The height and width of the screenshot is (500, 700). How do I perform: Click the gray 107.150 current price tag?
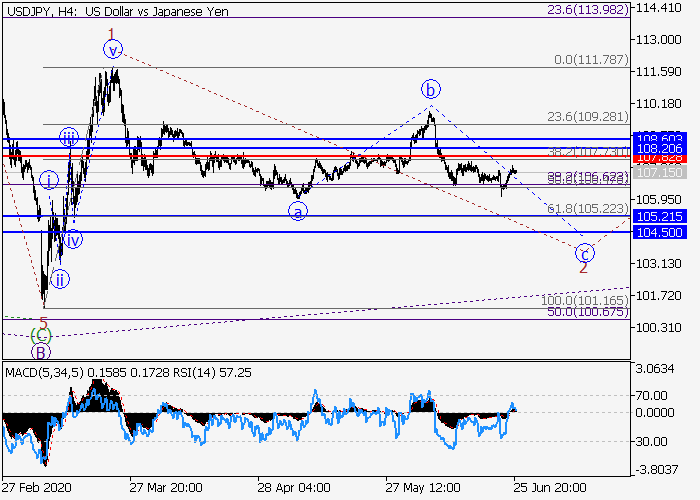(x=659, y=173)
